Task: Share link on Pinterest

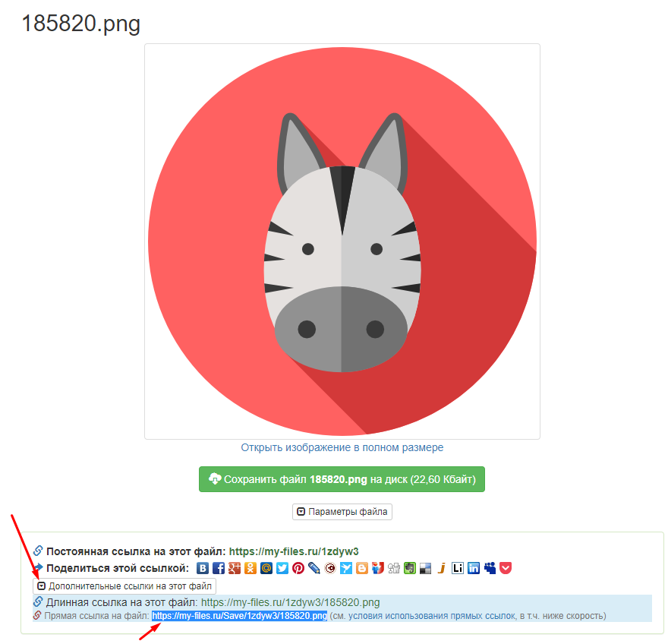Action: (298, 568)
